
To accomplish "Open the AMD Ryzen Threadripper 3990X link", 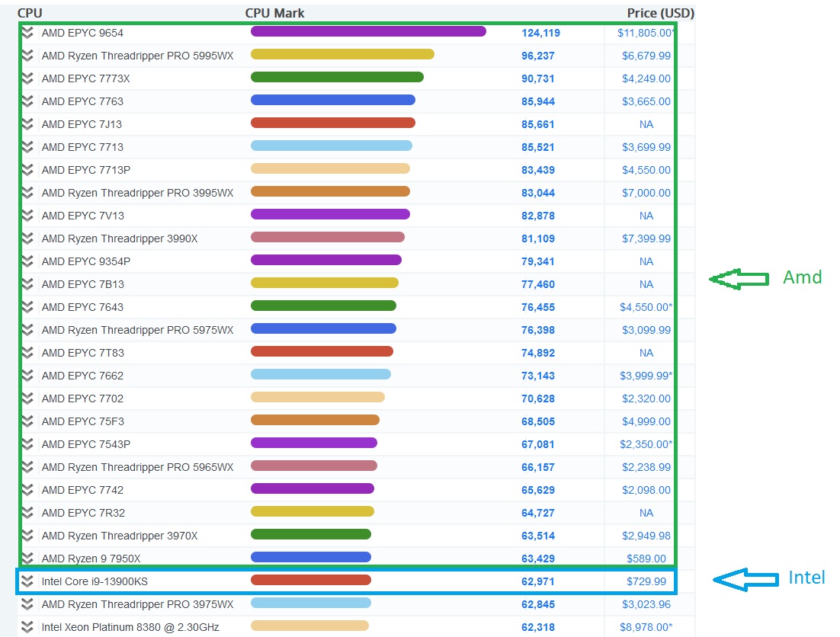I will (120, 238).
